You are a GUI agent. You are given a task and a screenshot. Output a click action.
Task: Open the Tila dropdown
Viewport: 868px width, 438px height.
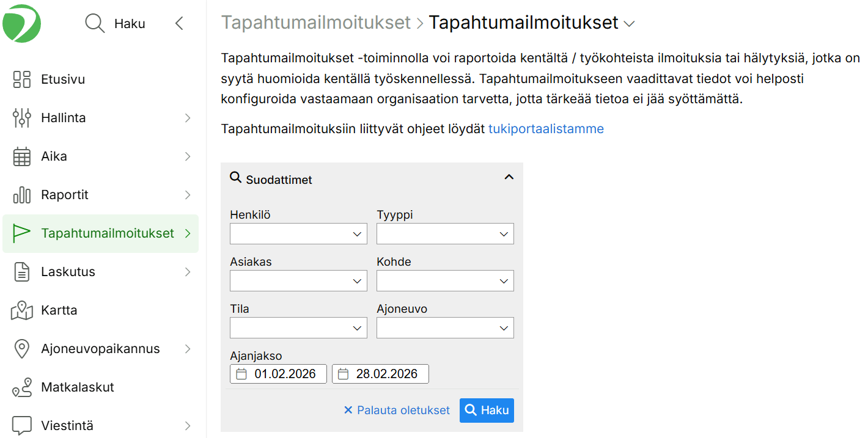coord(298,328)
